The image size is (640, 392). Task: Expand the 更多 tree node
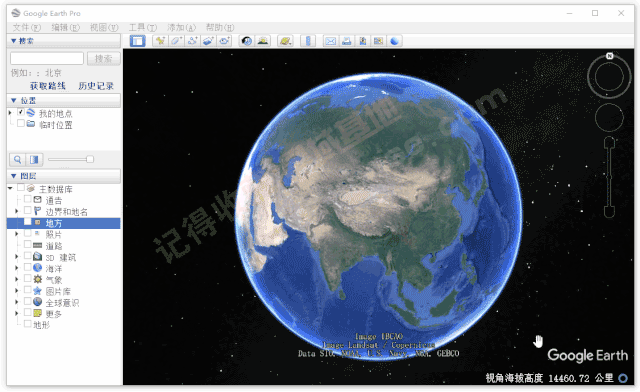(17, 314)
